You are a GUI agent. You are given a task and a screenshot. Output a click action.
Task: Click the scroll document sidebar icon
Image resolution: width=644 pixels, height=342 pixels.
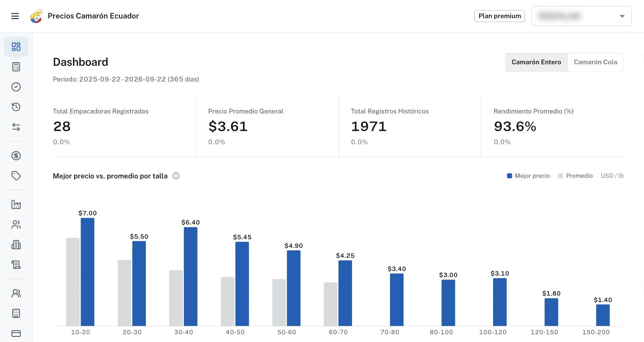(x=16, y=264)
